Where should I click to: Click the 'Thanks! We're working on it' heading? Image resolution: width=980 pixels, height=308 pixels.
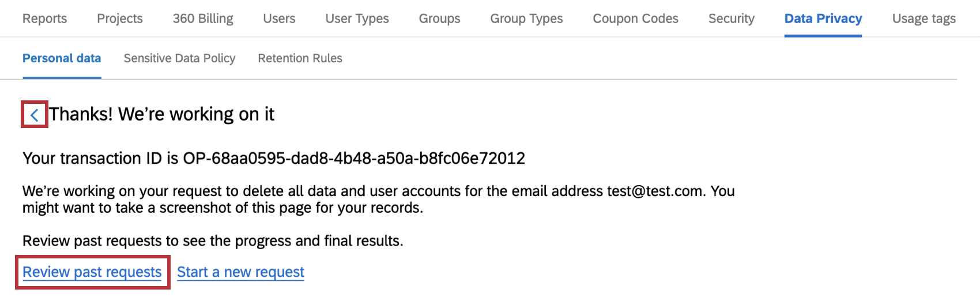(161, 114)
